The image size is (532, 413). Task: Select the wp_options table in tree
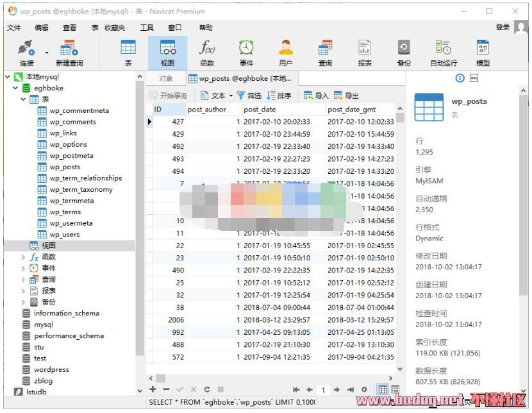click(68, 144)
